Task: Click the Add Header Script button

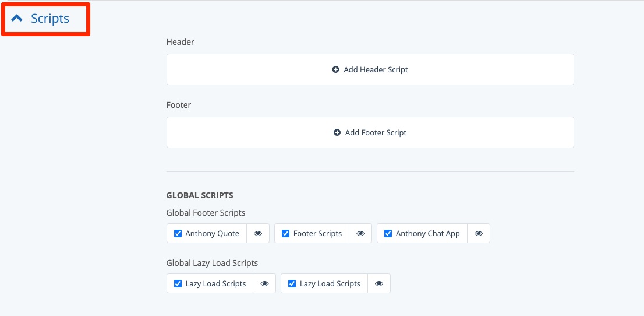Action: (x=370, y=69)
